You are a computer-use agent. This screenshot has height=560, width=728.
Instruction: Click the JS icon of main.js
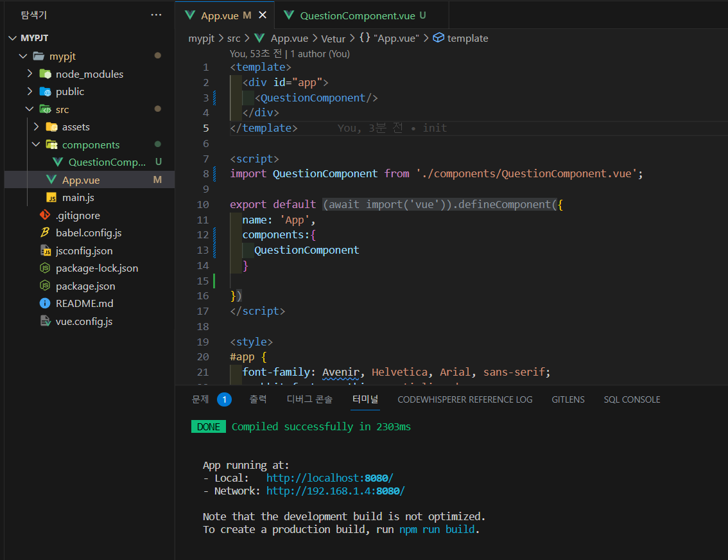coord(51,197)
